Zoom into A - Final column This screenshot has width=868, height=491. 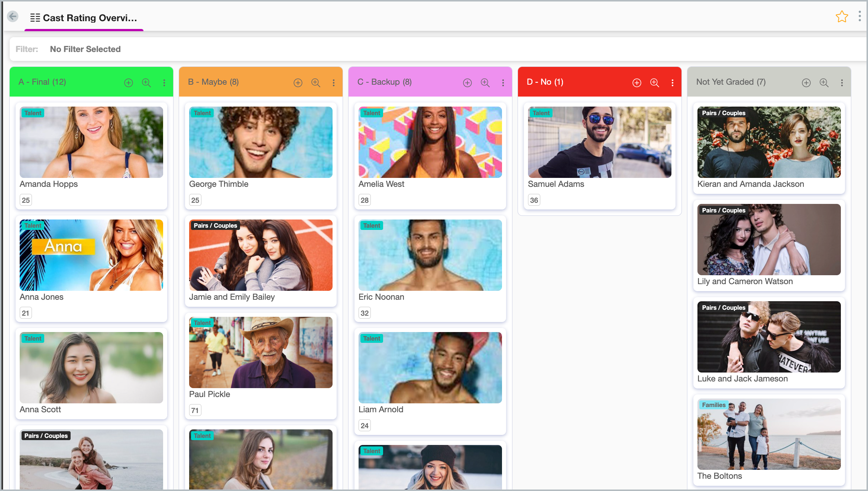click(146, 83)
